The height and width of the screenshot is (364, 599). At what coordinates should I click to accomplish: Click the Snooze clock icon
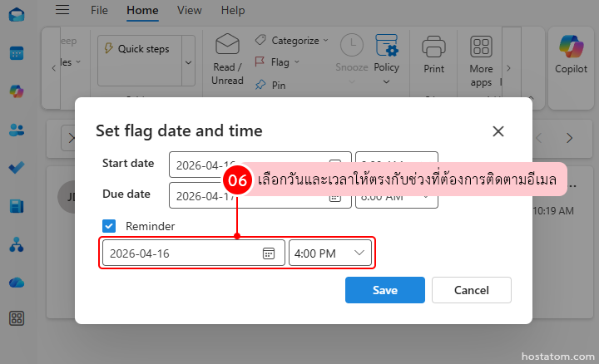351,45
